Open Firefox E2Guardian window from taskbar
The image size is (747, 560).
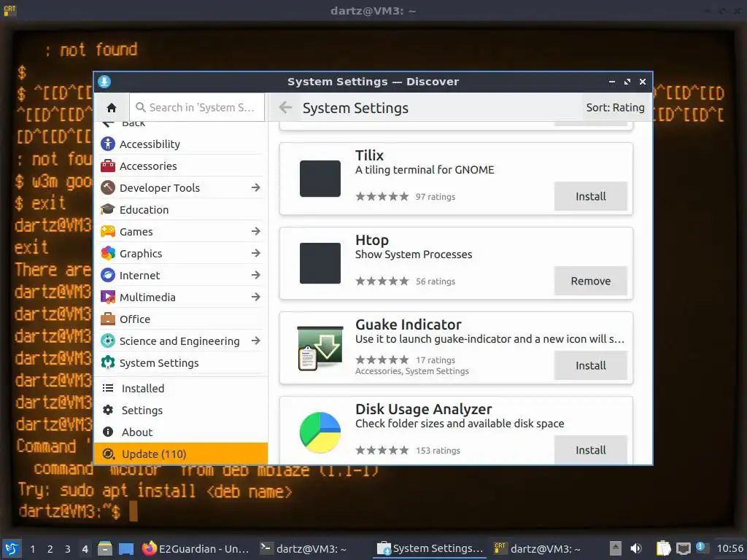[196, 549]
